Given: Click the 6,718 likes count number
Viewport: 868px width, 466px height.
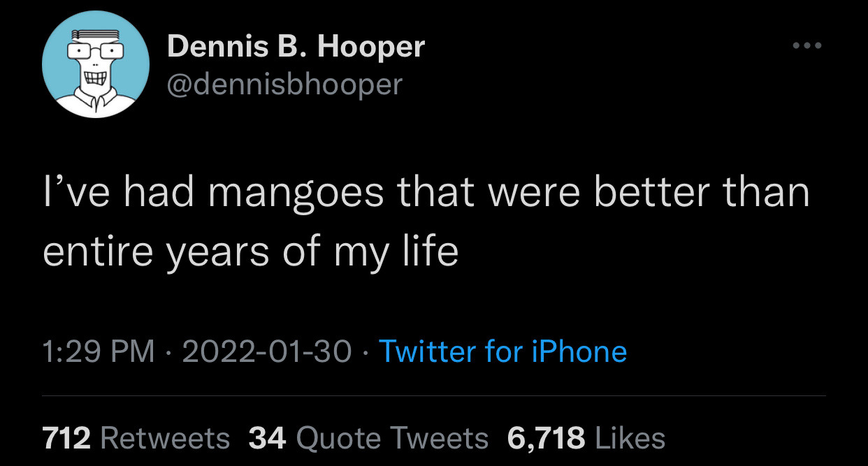Looking at the screenshot, I should (546, 438).
